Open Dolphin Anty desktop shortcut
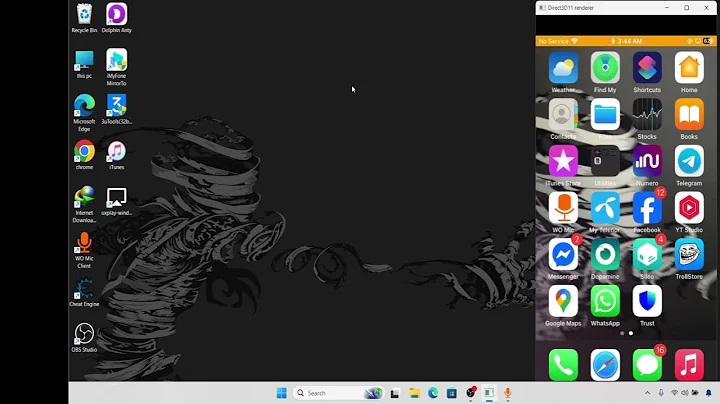720x404 pixels. pyautogui.click(x=117, y=18)
